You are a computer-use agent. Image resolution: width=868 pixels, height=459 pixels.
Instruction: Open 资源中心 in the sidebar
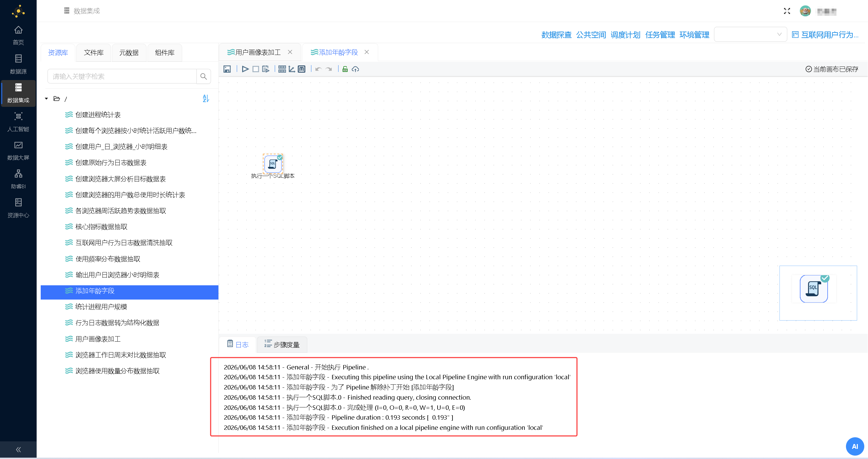coord(18,208)
